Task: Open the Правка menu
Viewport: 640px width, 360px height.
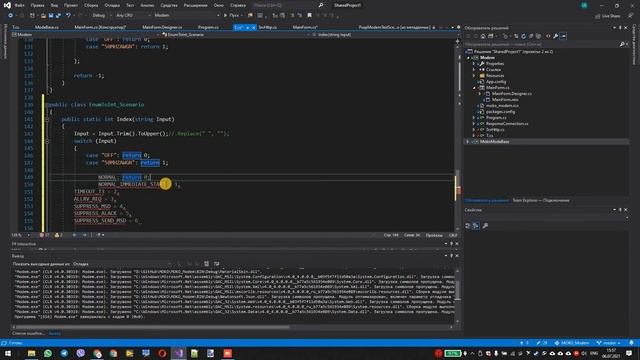Action: coord(37,5)
